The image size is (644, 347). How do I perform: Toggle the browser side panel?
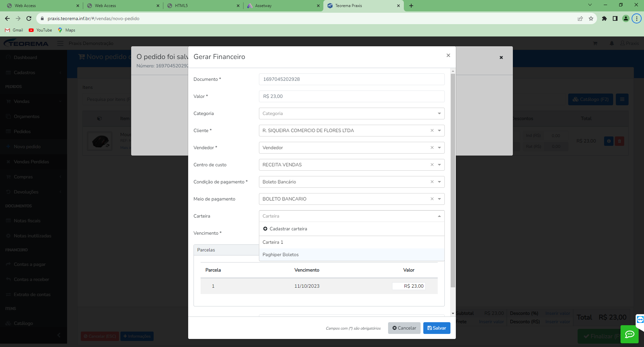pos(615,18)
